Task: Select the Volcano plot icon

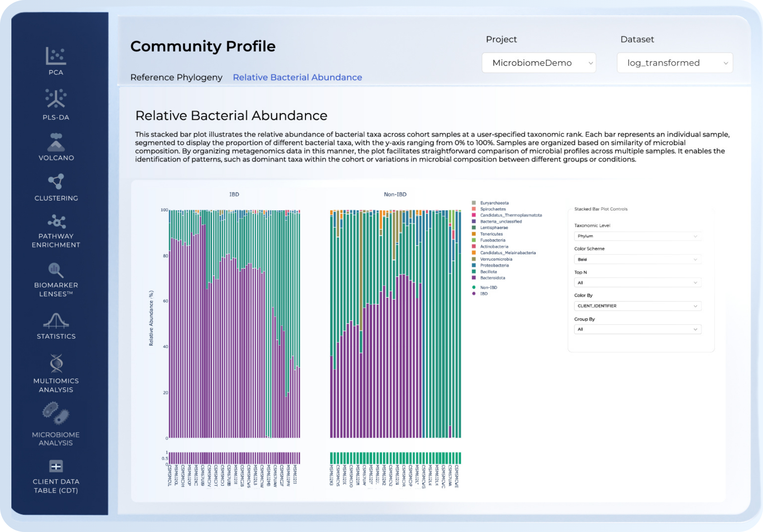Action: coord(56,142)
